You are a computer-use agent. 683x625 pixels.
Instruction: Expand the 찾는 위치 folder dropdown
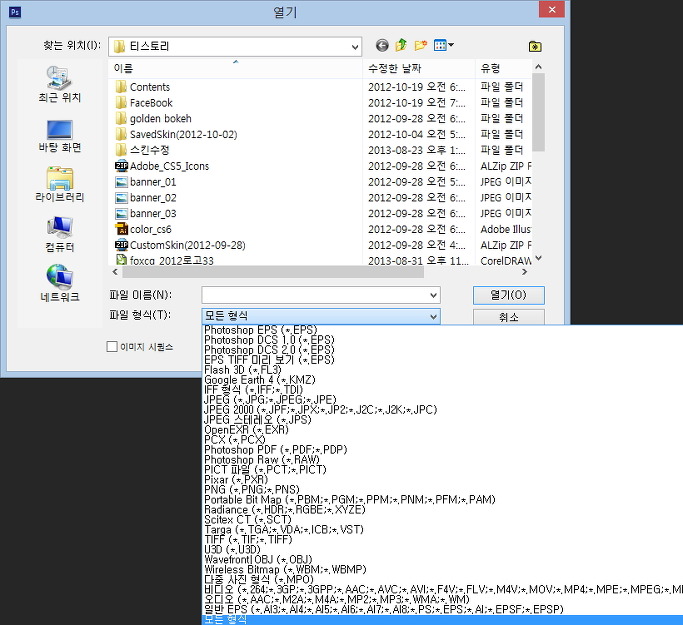(354, 46)
